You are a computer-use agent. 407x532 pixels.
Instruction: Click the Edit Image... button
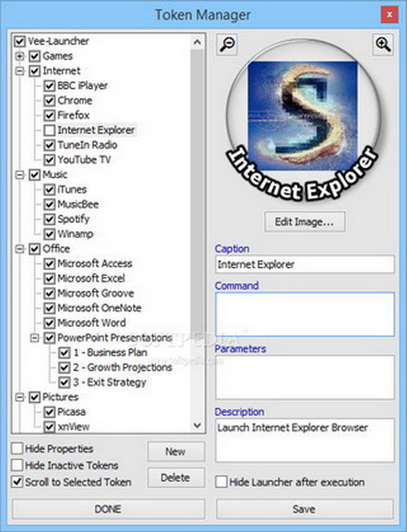[305, 222]
